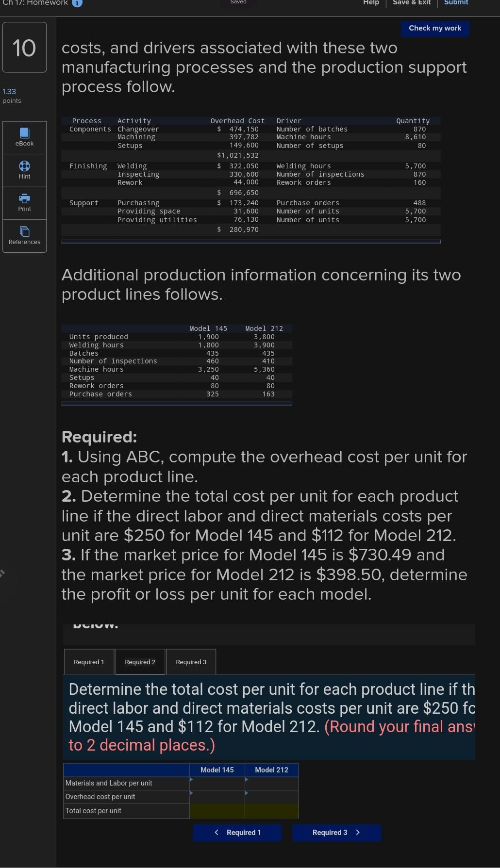Click the Components total $1,021,532

(x=238, y=155)
